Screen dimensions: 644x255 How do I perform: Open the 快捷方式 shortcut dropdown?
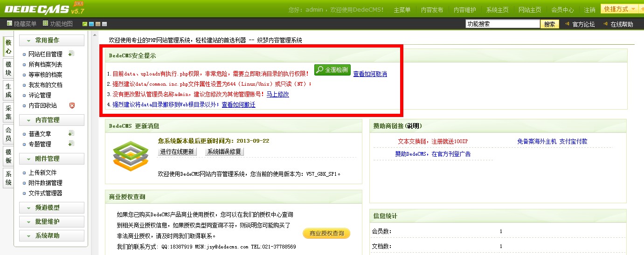(x=619, y=9)
